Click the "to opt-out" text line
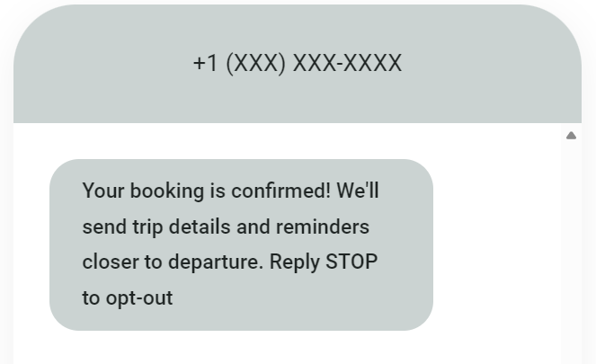 tap(127, 297)
